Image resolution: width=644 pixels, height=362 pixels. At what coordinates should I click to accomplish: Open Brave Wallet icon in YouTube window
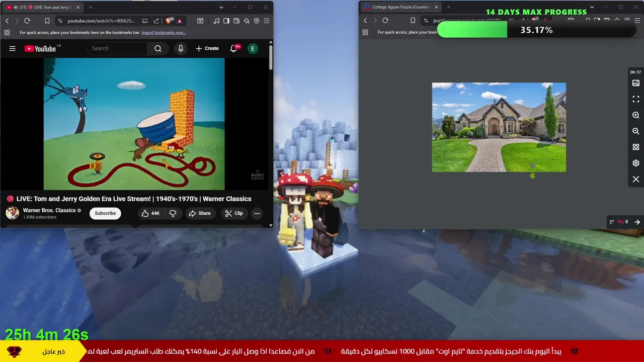pyautogui.click(x=236, y=21)
